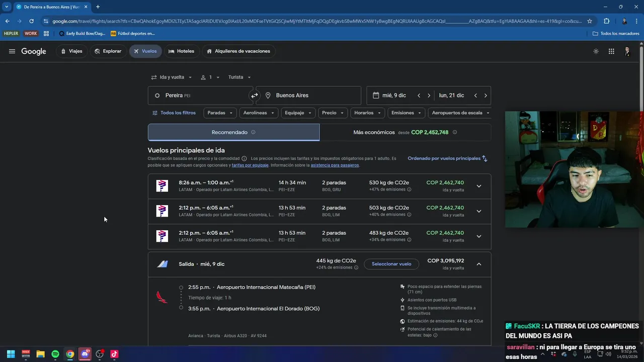Open Todos los marcadores folder
Screen dimensions: 644x362
(x=616, y=34)
